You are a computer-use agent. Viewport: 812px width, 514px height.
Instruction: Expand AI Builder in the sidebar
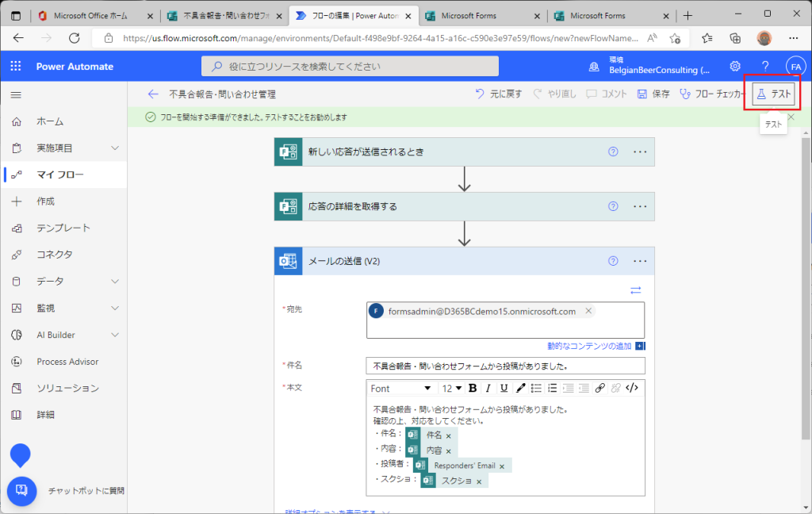(x=115, y=335)
